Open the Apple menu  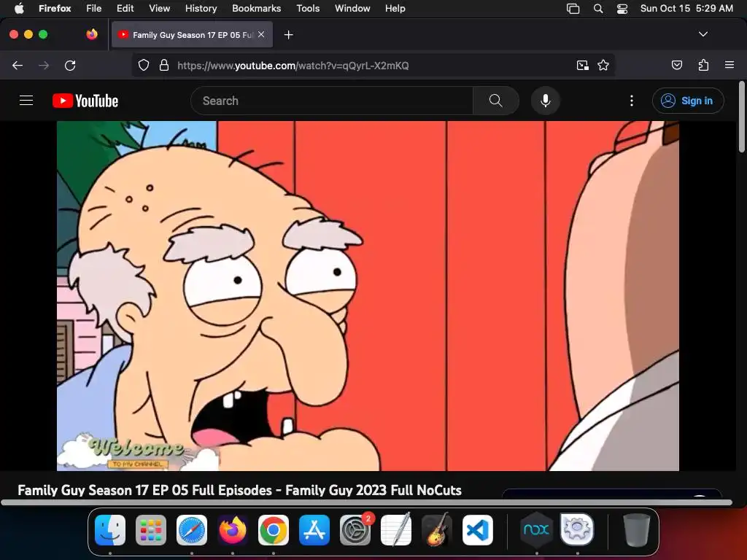(x=19, y=8)
